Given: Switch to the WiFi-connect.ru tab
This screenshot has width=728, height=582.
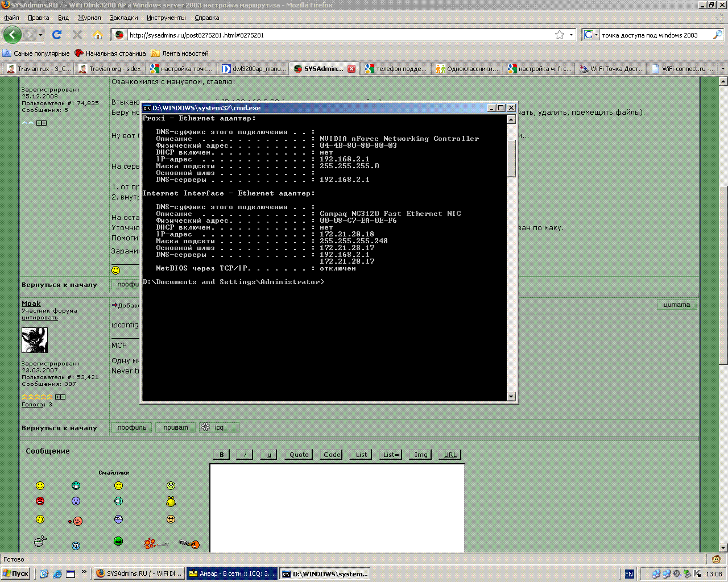Looking at the screenshot, I should click(x=682, y=69).
